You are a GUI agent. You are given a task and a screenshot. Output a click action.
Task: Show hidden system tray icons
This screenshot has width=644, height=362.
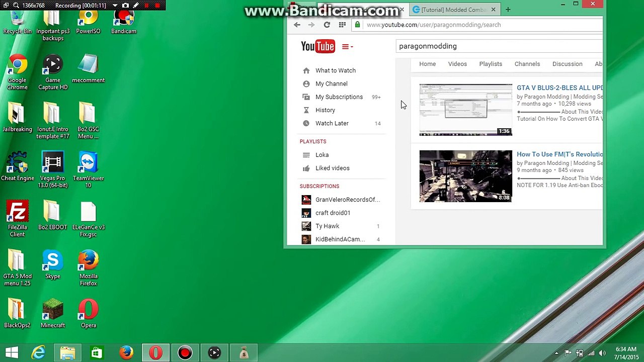click(x=556, y=353)
